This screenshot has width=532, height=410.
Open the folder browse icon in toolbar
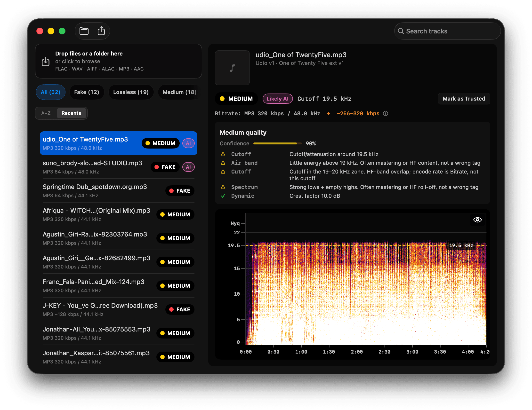click(x=84, y=31)
